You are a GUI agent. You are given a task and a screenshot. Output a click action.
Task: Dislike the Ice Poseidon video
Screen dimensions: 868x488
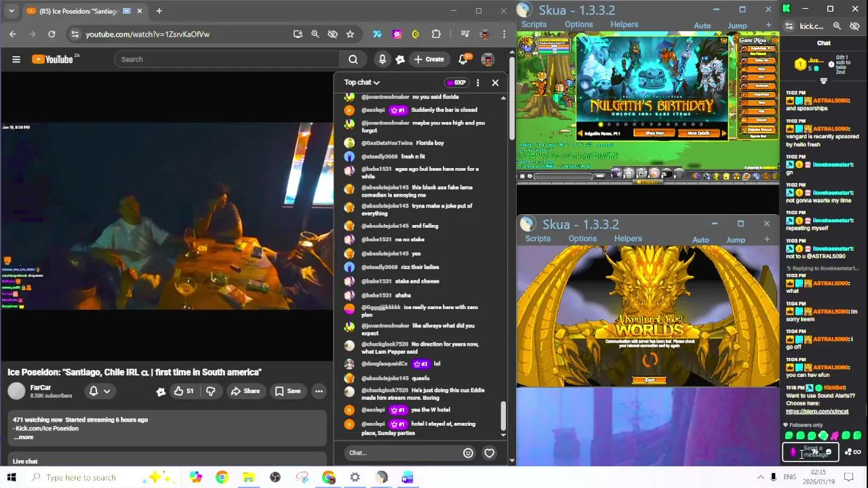point(211,391)
